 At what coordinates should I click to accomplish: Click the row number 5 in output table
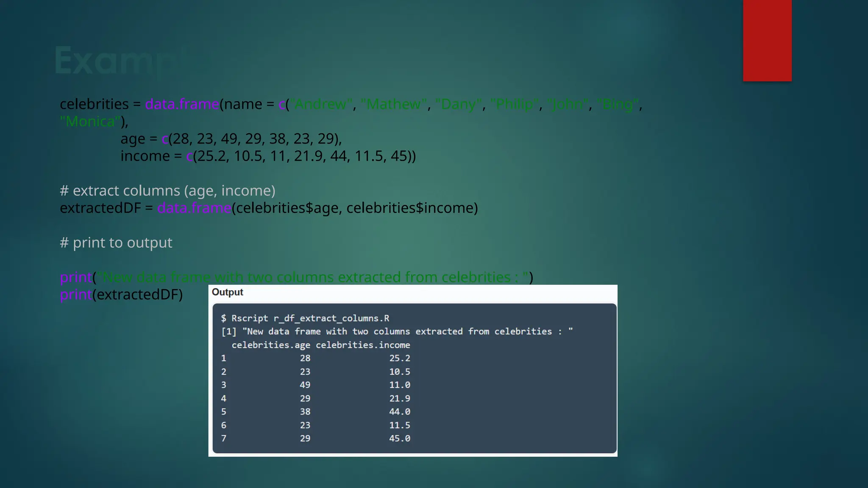(x=224, y=411)
